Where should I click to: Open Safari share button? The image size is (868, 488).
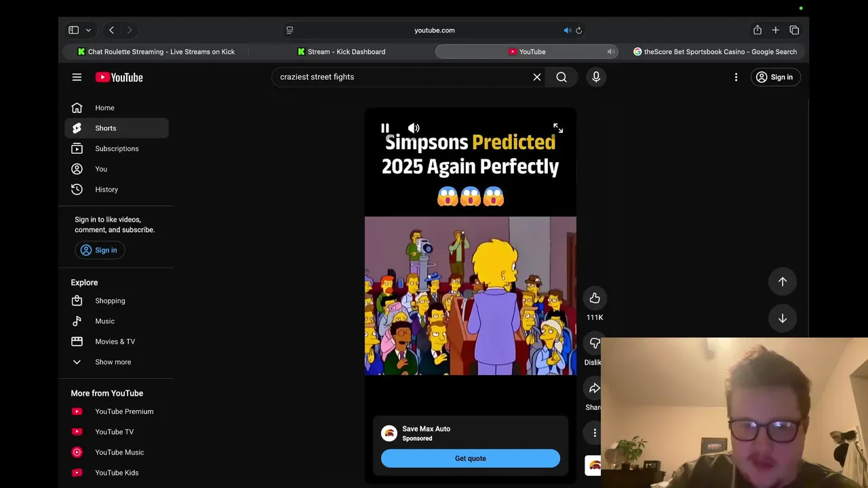[757, 30]
